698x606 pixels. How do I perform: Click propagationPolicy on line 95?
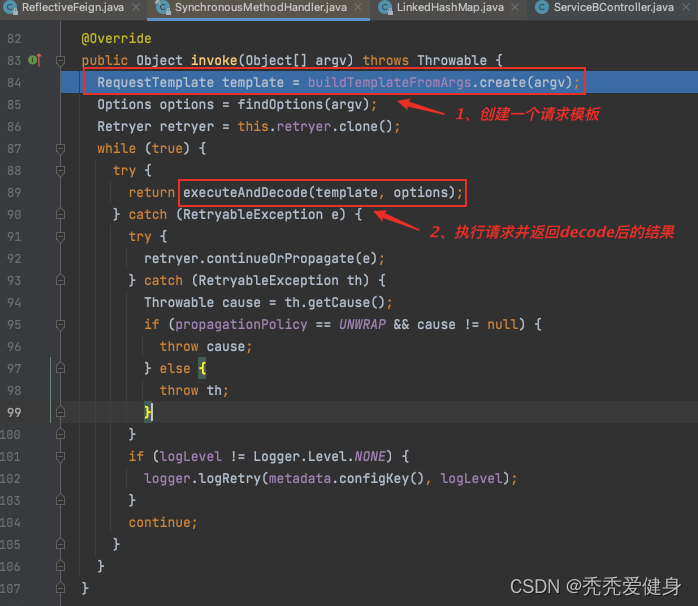point(241,325)
